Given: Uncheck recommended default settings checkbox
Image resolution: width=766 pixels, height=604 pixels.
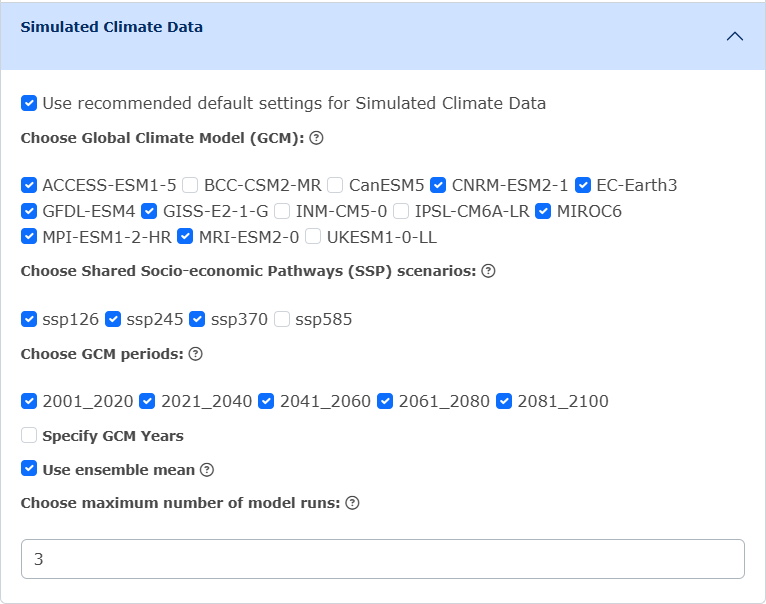Looking at the screenshot, I should (29, 104).
